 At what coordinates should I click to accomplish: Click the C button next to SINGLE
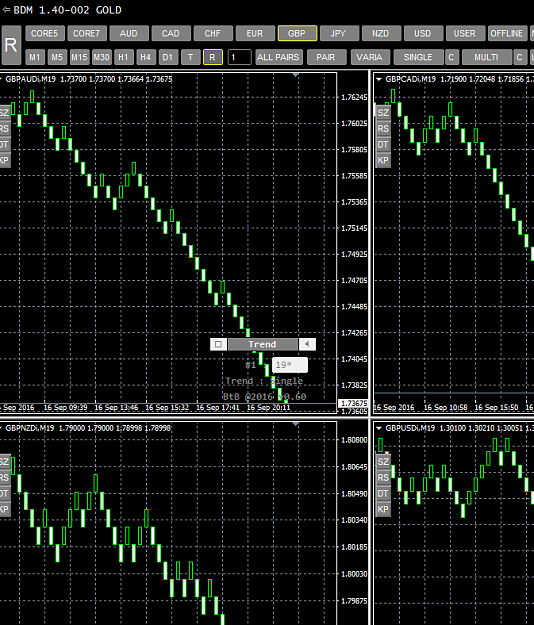452,57
